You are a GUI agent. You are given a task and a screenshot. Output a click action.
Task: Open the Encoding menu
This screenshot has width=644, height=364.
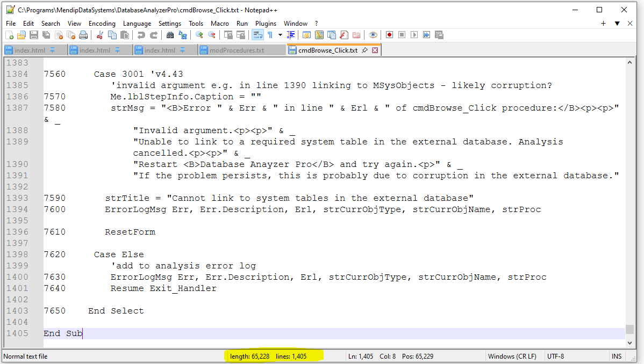pos(102,24)
